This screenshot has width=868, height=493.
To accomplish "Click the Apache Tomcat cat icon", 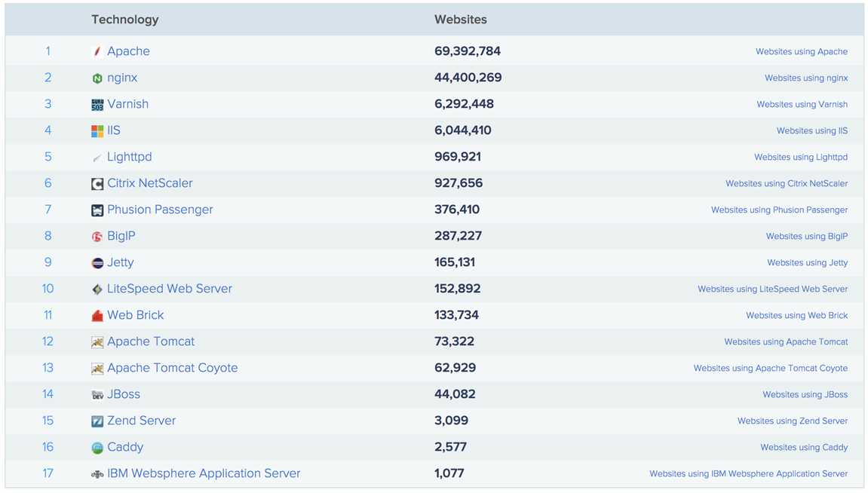I will click(97, 342).
